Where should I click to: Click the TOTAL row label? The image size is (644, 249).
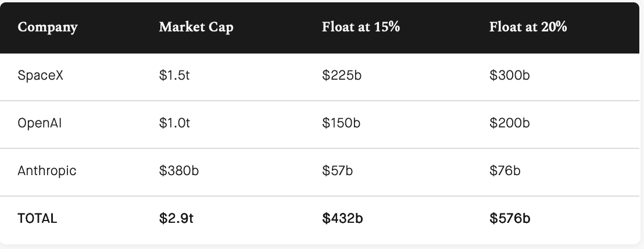click(37, 219)
